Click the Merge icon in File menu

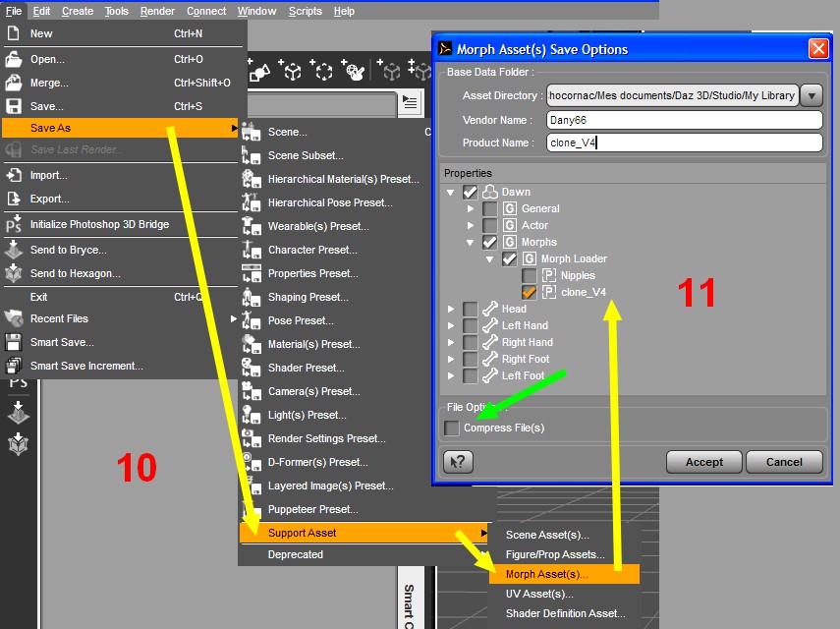click(14, 83)
